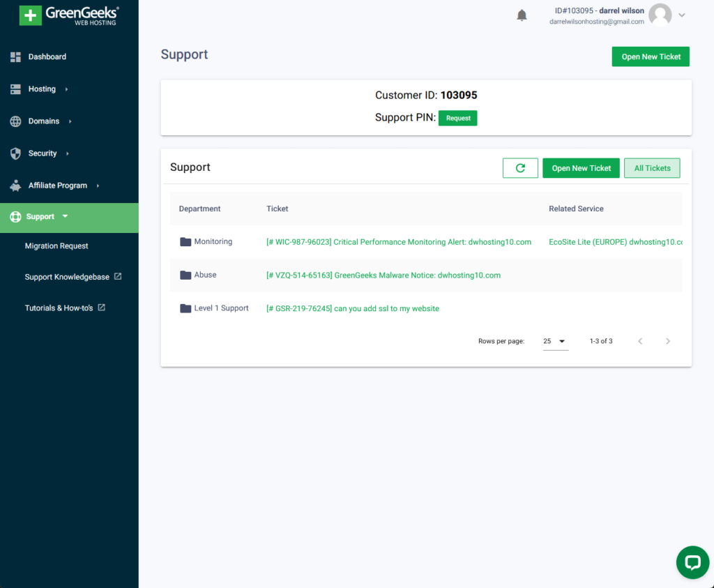This screenshot has height=588, width=714.
Task: Select the Support menu item
Action: (x=69, y=217)
